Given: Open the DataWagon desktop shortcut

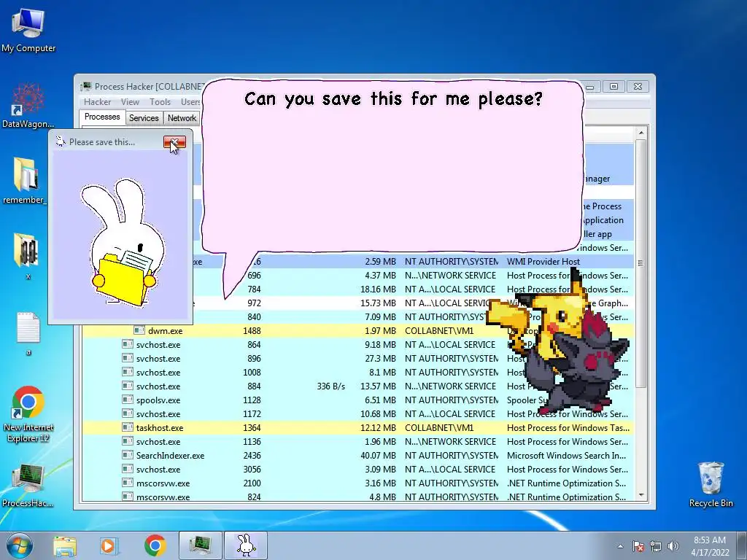Looking at the screenshot, I should (28, 106).
